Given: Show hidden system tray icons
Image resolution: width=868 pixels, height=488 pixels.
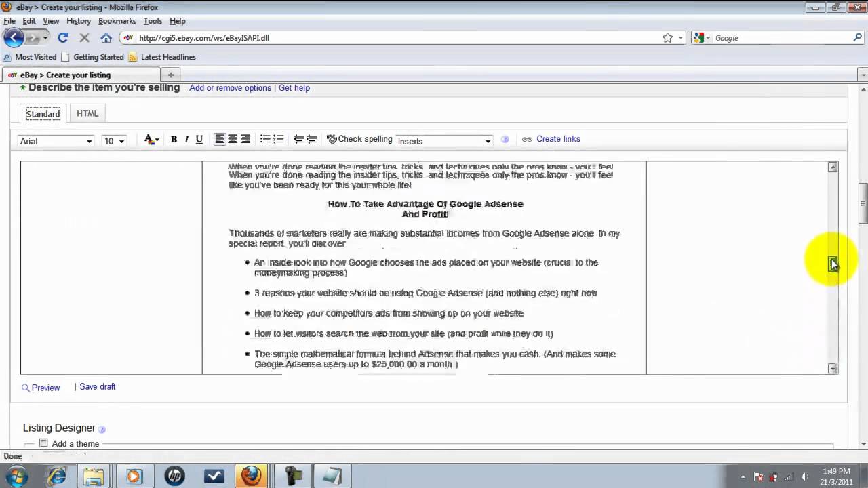Looking at the screenshot, I should 743,476.
